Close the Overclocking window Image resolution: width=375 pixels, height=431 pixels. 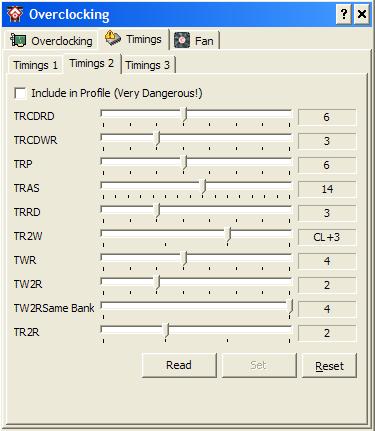pyautogui.click(x=362, y=14)
